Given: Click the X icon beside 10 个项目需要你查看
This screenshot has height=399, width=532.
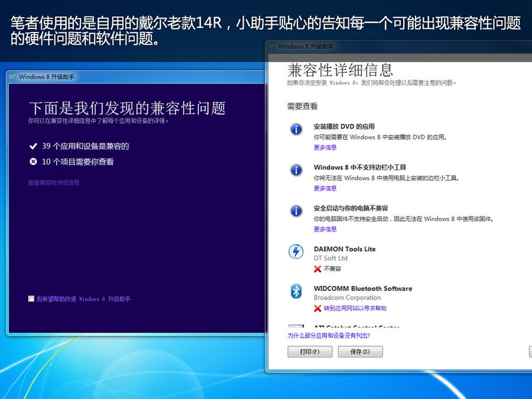Looking at the screenshot, I should pos(33,162).
